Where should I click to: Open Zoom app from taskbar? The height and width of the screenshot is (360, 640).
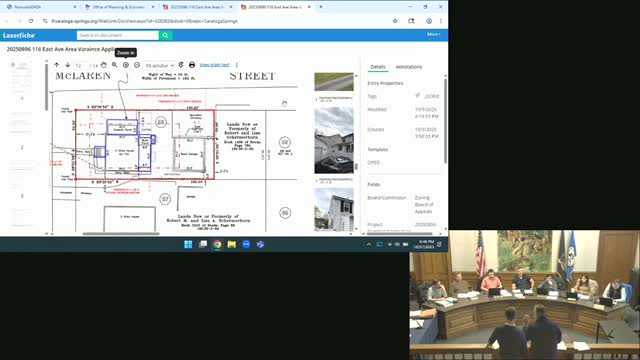(x=246, y=244)
